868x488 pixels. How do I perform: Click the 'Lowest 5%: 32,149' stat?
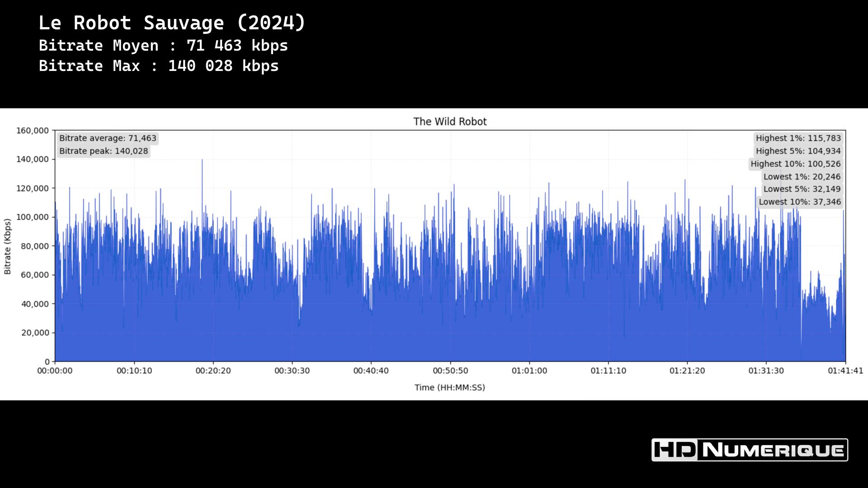[802, 189]
